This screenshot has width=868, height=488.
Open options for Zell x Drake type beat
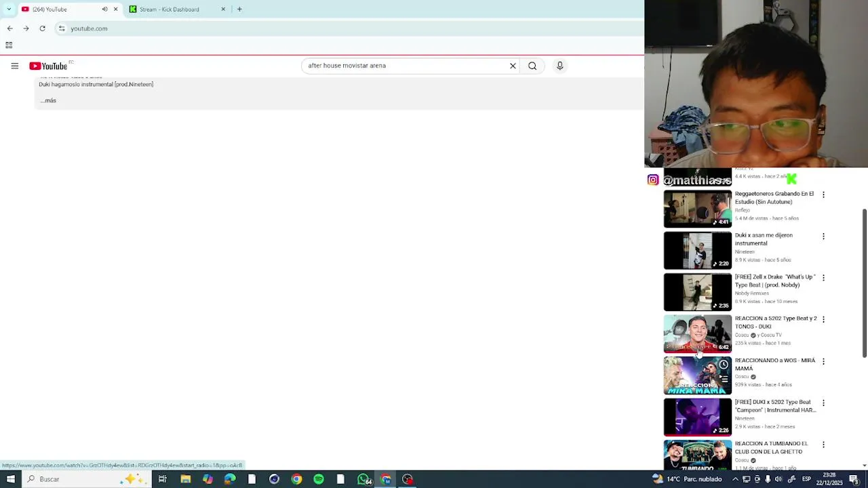click(x=823, y=278)
